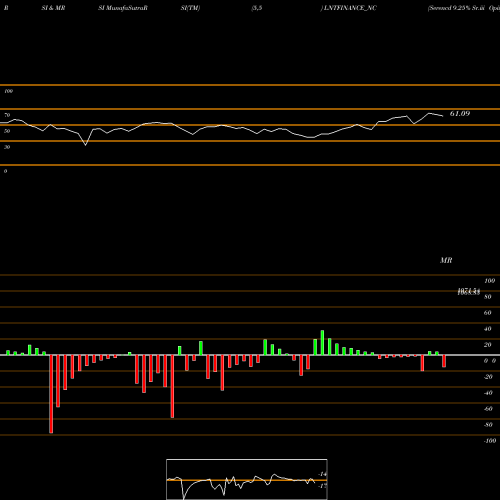Viewport: 500px width, 500px height.
Task: Click the 'SI MunafaSutraR' header text
Action: click(x=123, y=8)
